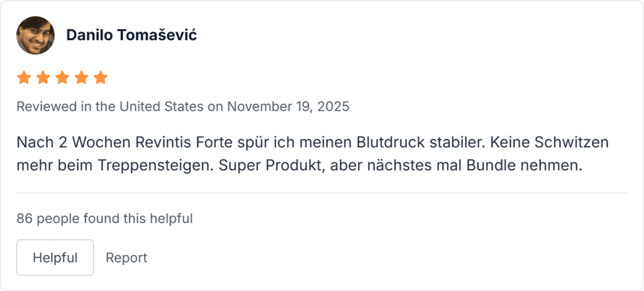Click the divider line above the helpful count
644x291 pixels.
pos(322,192)
